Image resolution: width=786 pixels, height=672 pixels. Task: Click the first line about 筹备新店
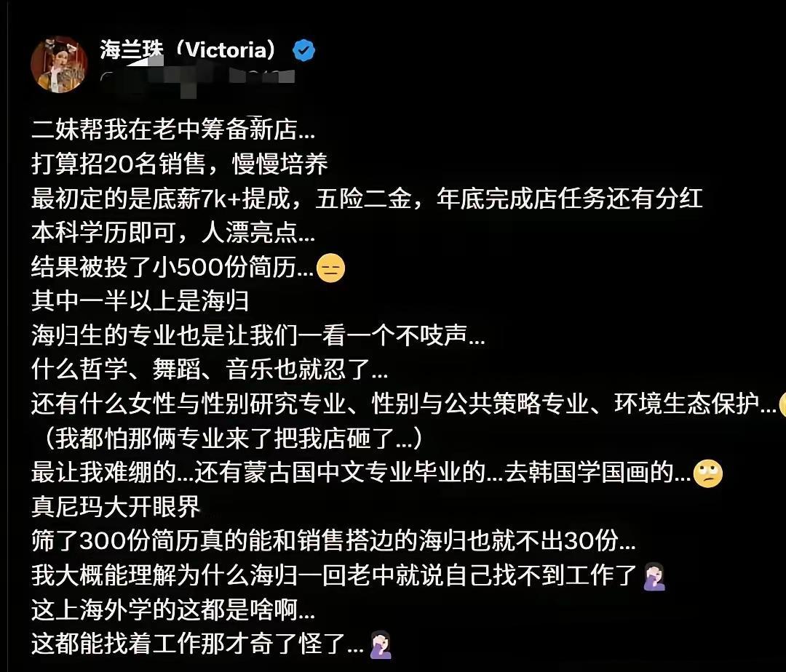click(173, 129)
